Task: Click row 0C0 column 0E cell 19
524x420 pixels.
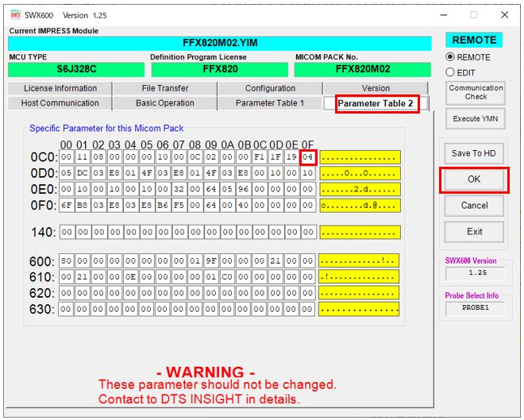Action: pos(291,156)
